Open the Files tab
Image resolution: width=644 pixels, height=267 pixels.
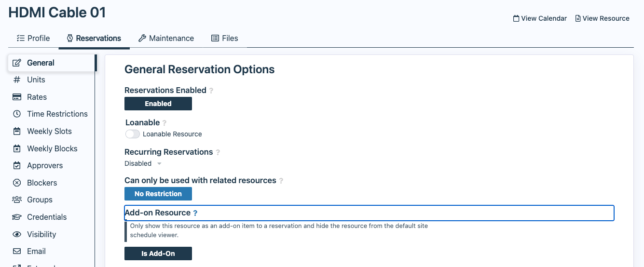click(x=225, y=38)
